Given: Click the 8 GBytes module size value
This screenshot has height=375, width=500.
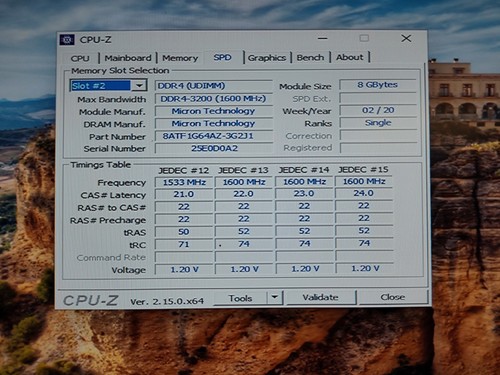Looking at the screenshot, I should (378, 85).
